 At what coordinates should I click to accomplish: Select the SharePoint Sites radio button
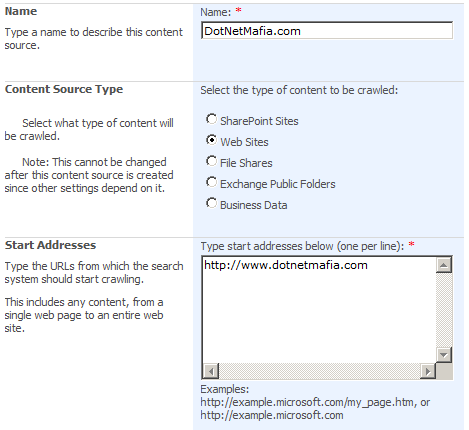tap(211, 119)
